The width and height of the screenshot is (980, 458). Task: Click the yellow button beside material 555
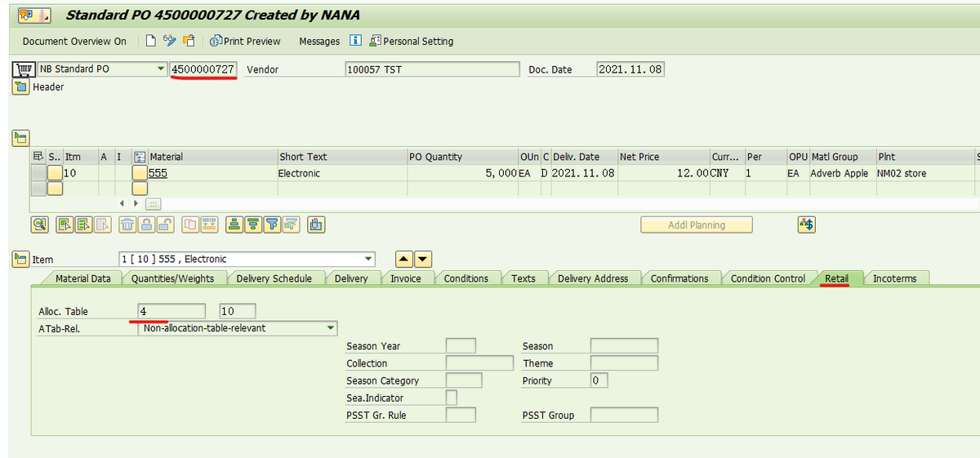[x=140, y=173]
